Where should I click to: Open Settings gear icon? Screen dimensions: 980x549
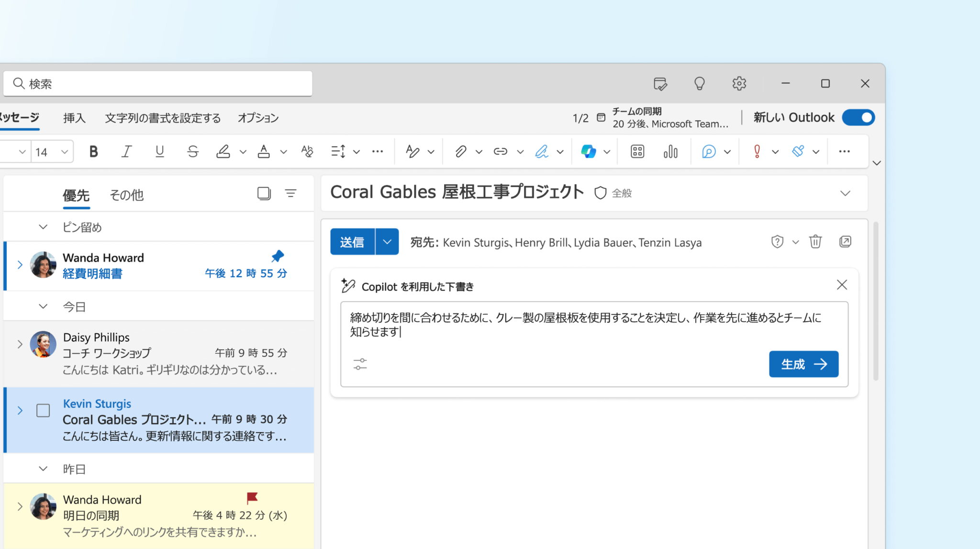click(x=739, y=84)
